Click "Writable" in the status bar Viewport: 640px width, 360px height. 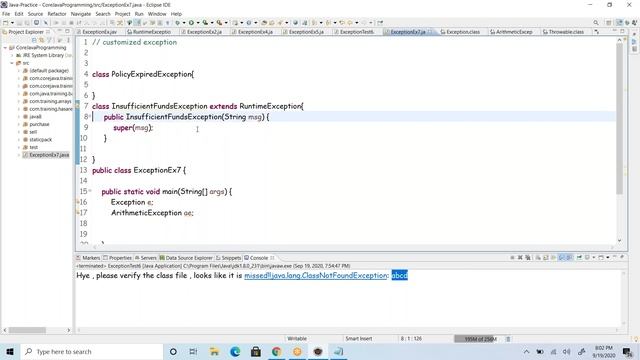297,339
